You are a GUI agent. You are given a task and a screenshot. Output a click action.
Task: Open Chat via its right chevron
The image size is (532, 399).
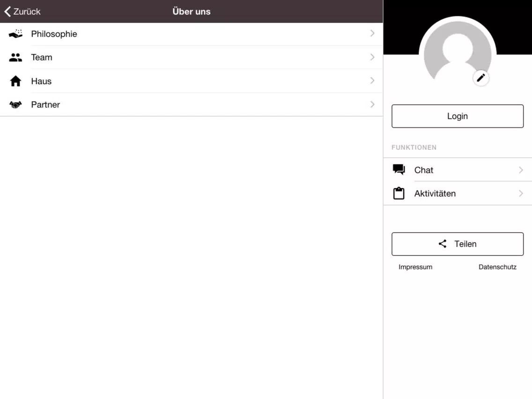(521, 170)
